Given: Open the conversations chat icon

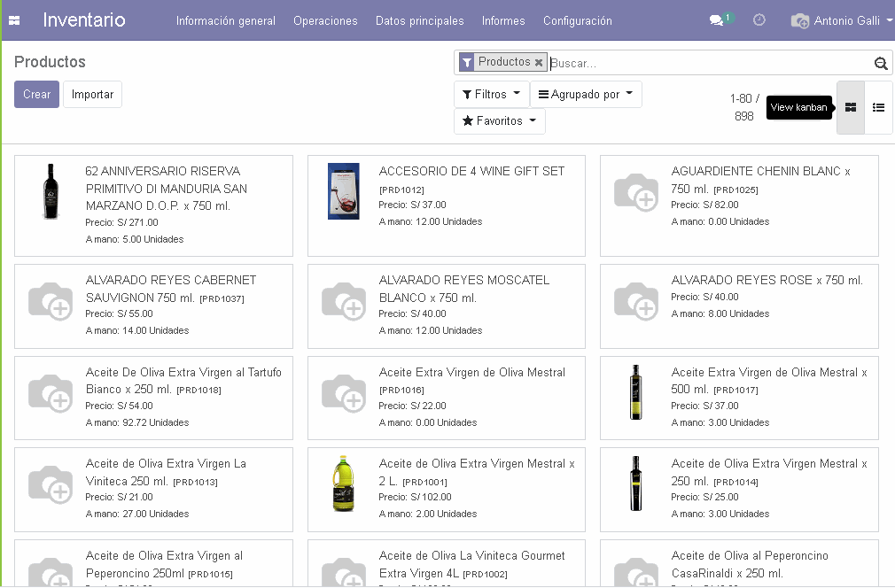Looking at the screenshot, I should click(x=716, y=20).
